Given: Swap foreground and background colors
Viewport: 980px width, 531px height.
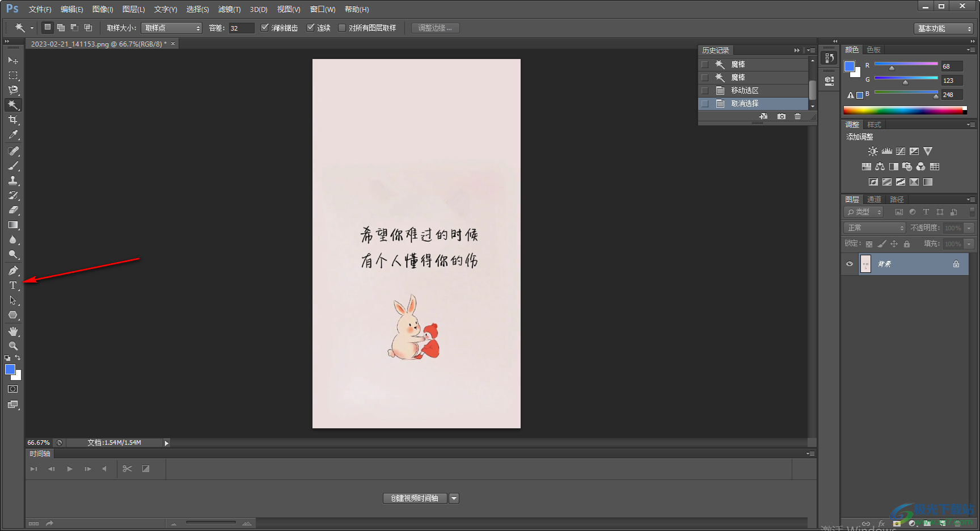Looking at the screenshot, I should [x=18, y=357].
